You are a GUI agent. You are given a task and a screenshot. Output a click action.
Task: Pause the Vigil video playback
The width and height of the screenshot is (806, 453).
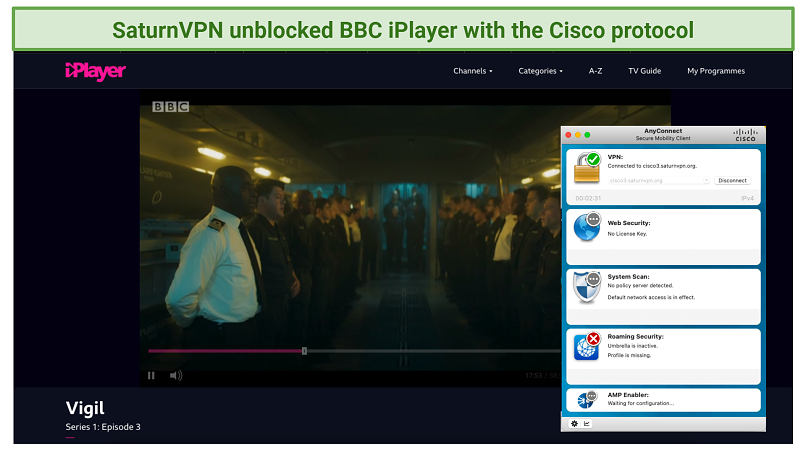[152, 375]
